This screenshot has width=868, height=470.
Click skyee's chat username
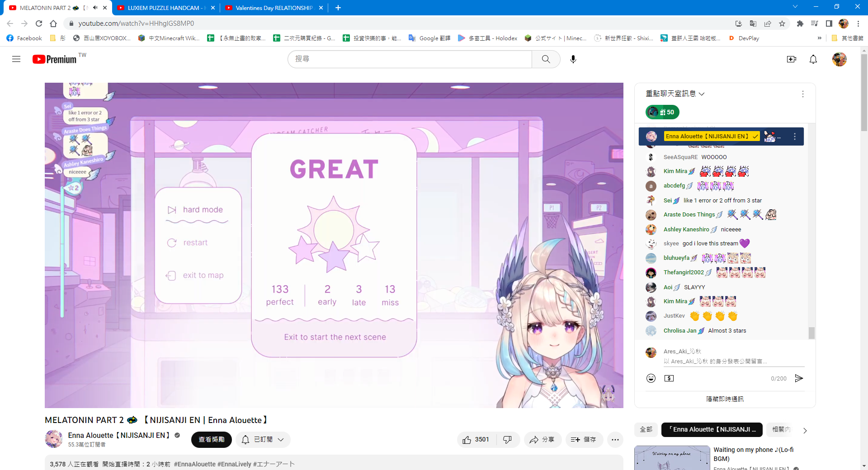click(671, 244)
